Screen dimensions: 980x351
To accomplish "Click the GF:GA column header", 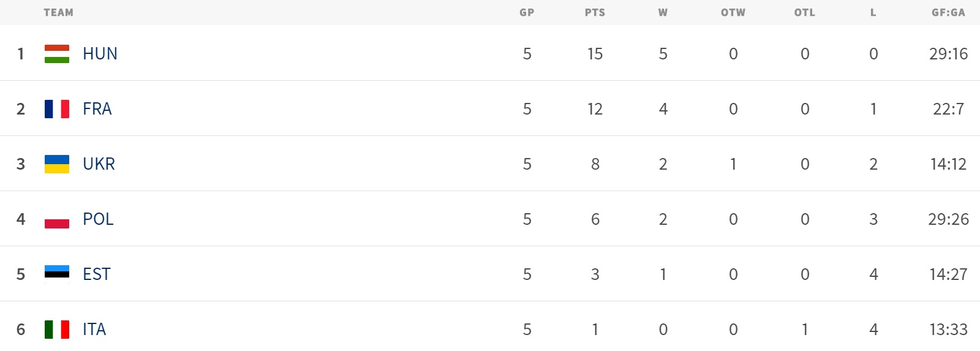I will (948, 12).
